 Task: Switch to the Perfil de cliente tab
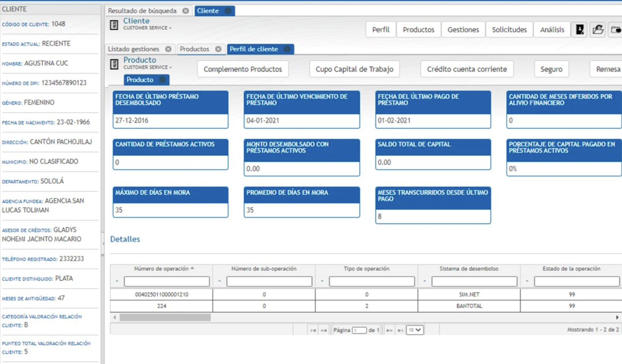click(254, 49)
